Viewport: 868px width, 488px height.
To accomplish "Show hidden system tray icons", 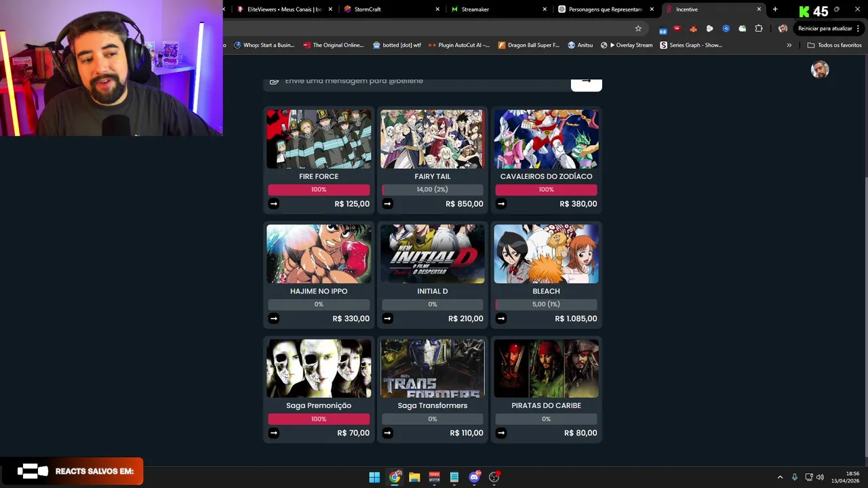I will tap(780, 477).
